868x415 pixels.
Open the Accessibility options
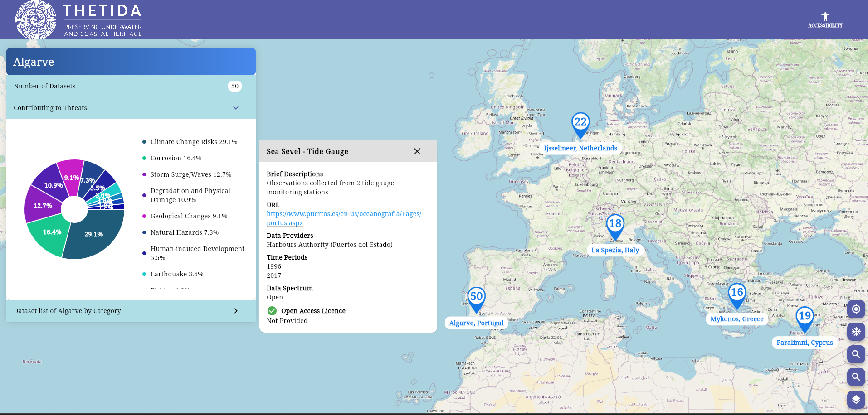(825, 20)
